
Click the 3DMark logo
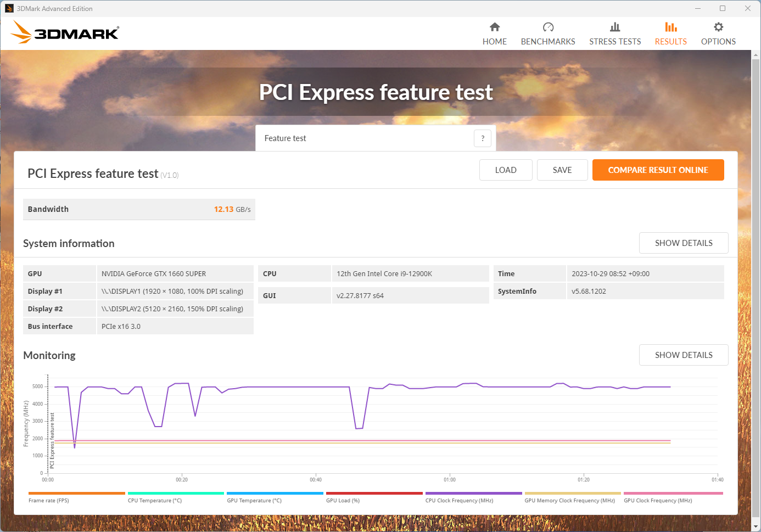point(65,32)
